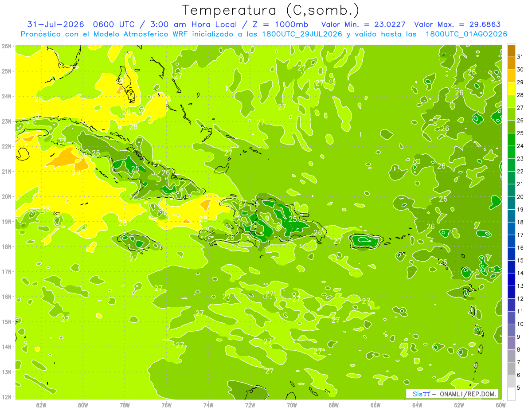The height and width of the screenshot is (411, 532).
Task: Click longitude axis label "82W"
Action: (41, 405)
